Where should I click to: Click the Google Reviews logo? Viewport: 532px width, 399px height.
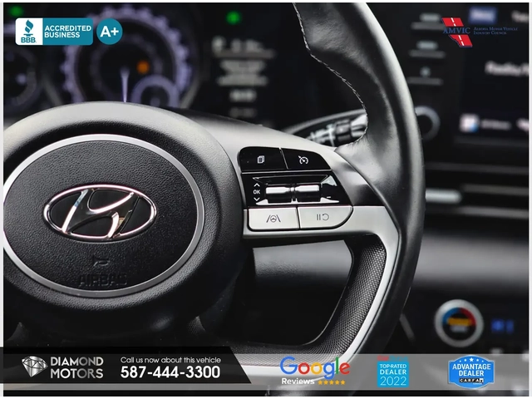[314, 370]
